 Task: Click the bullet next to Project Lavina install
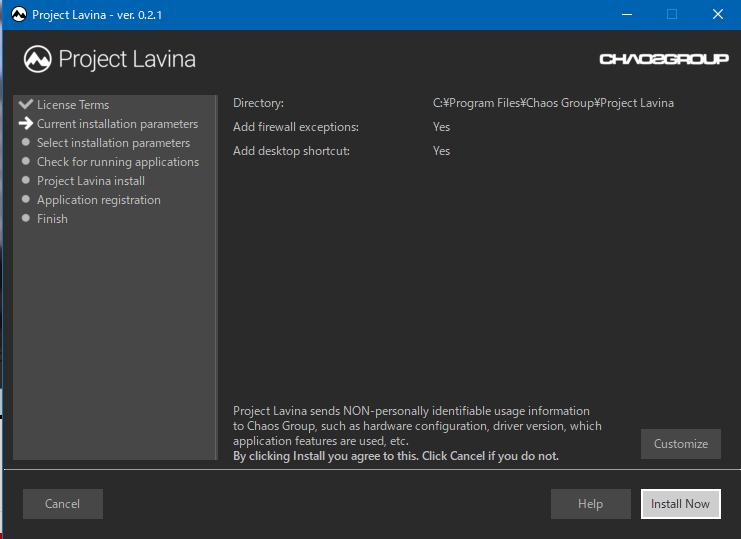tap(26, 180)
